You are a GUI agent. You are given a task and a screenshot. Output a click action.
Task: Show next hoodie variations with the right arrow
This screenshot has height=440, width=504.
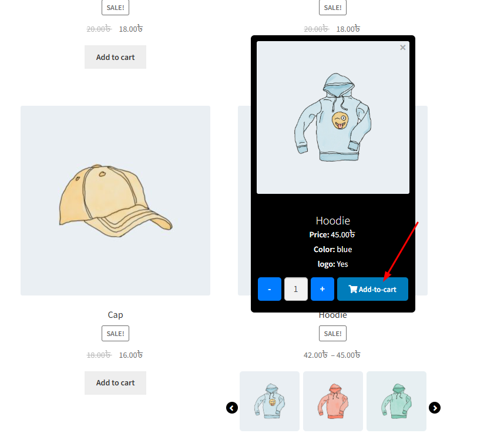[x=435, y=408]
